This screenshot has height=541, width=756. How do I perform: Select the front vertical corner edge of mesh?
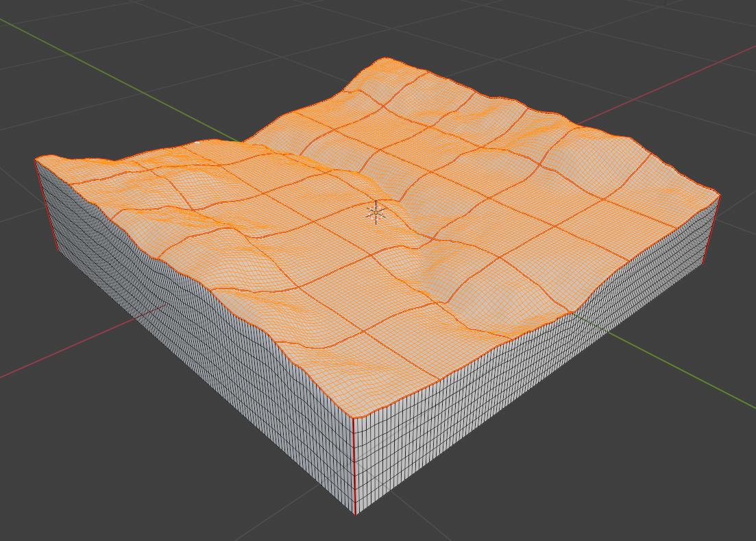tap(354, 466)
